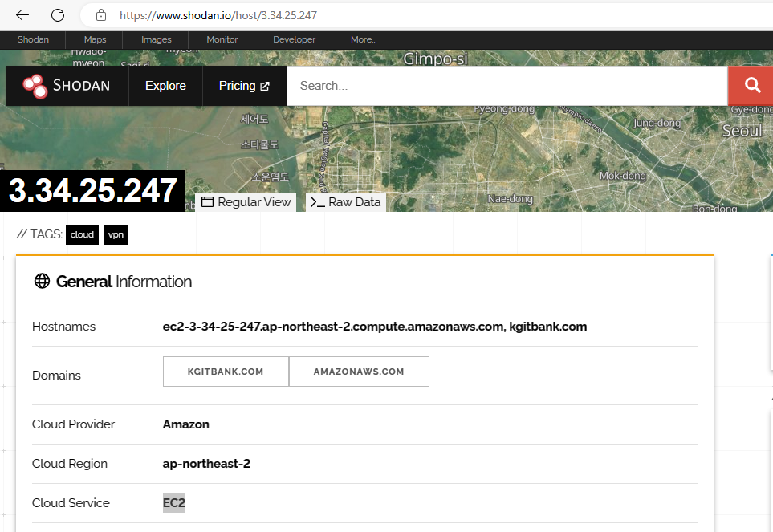Click the Cloud Service label
Viewport: 773px width, 532px height.
click(71, 503)
